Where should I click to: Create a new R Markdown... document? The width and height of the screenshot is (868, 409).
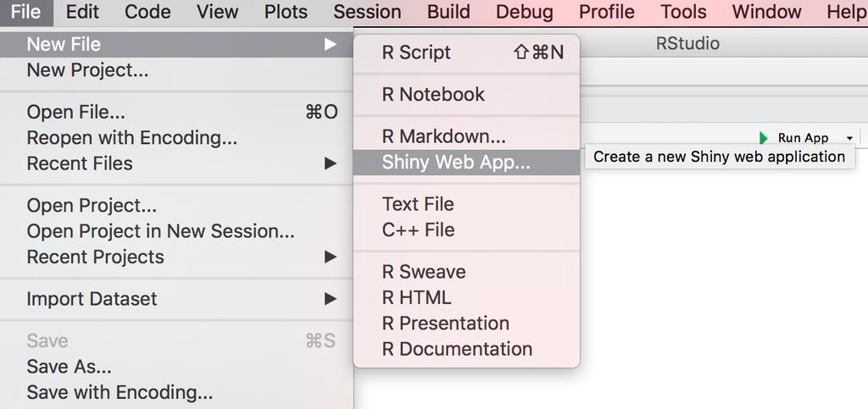click(467, 136)
